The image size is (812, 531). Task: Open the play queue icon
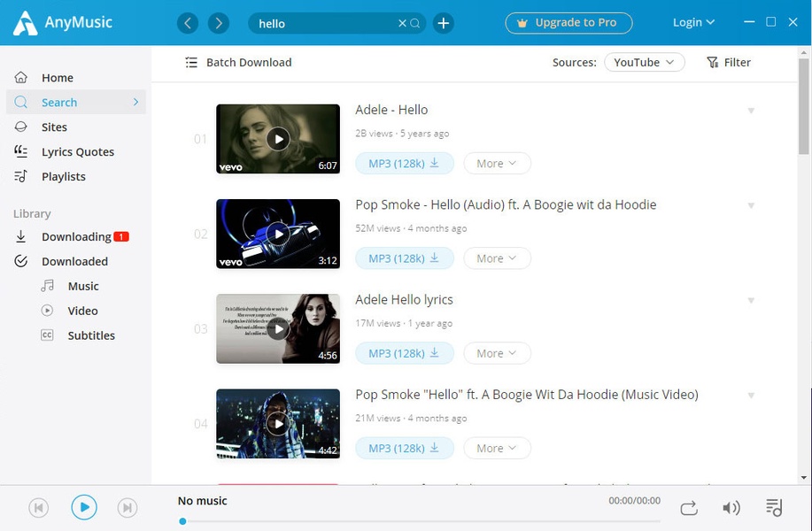tap(774, 508)
